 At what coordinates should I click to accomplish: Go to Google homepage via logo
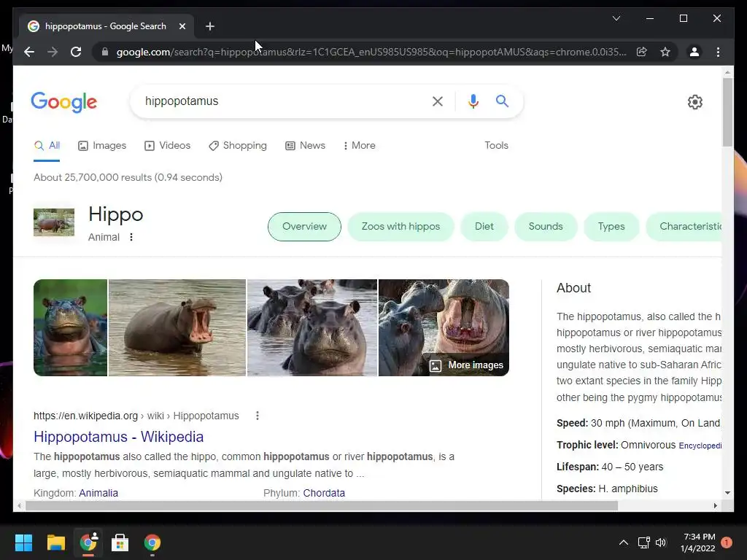coord(64,102)
